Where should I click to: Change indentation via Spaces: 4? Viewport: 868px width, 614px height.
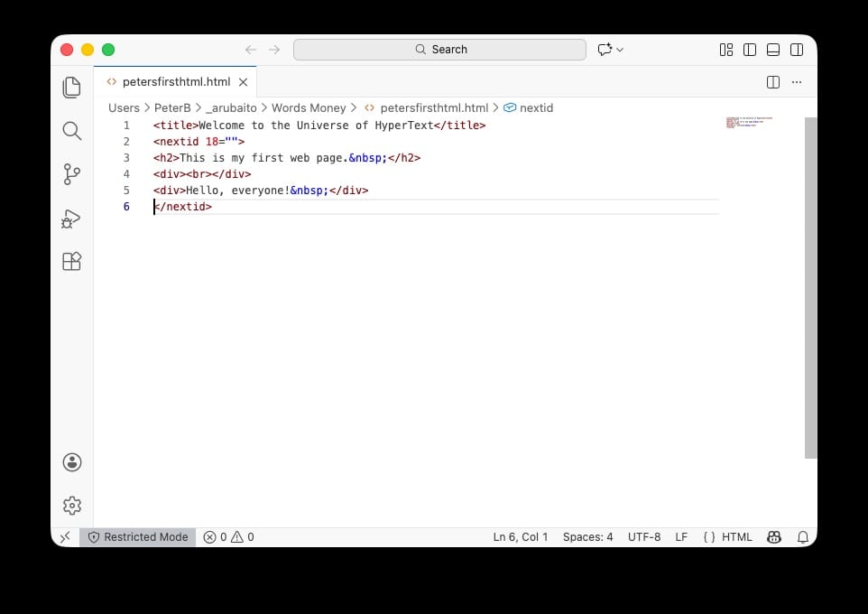pos(588,537)
